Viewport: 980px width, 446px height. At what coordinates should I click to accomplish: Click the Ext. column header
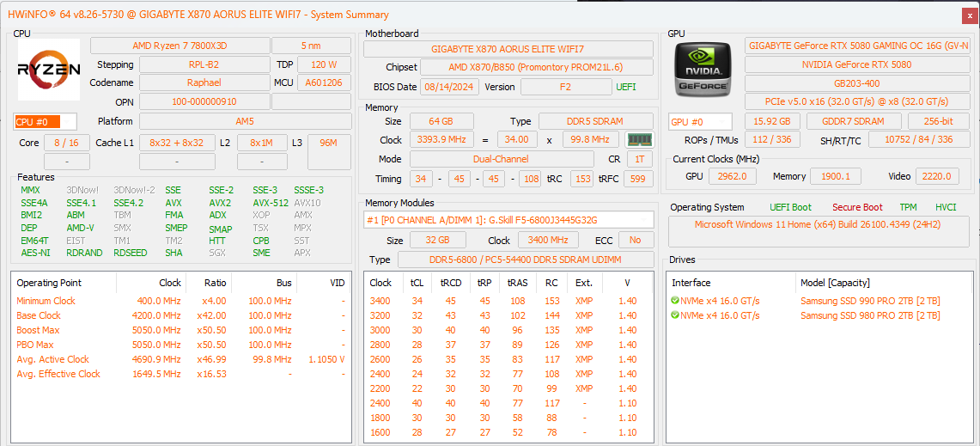click(584, 283)
